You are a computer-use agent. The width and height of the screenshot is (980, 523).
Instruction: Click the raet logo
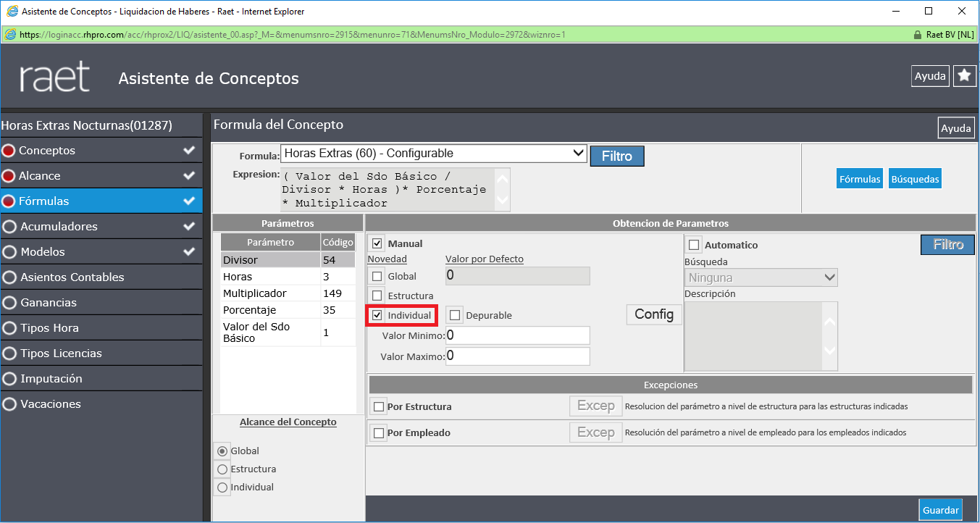(x=54, y=77)
